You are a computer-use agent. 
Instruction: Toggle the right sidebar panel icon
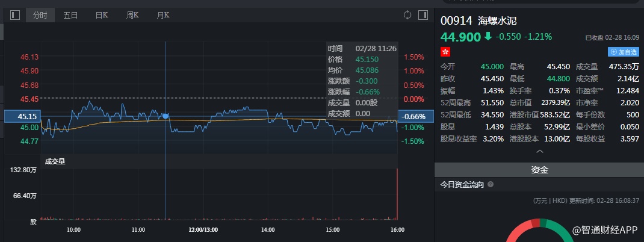click(423, 15)
